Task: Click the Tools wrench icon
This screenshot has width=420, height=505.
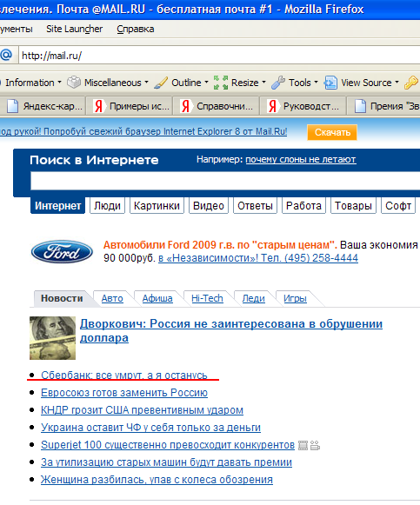Action: 278,83
